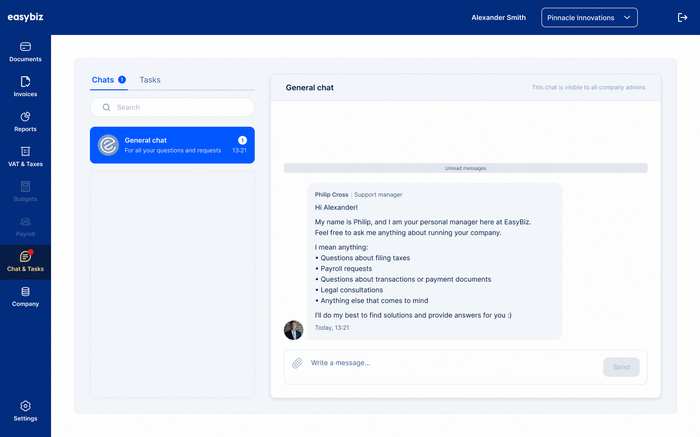Select Budgets in the sidebar

pos(25,191)
